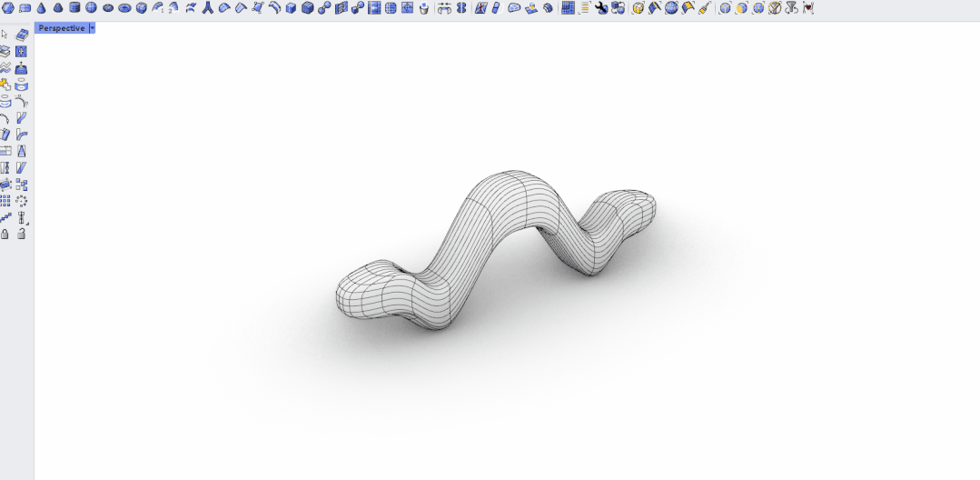Choose the paintbrush selection tool
Viewport: 980px width, 480px height.
(705, 8)
